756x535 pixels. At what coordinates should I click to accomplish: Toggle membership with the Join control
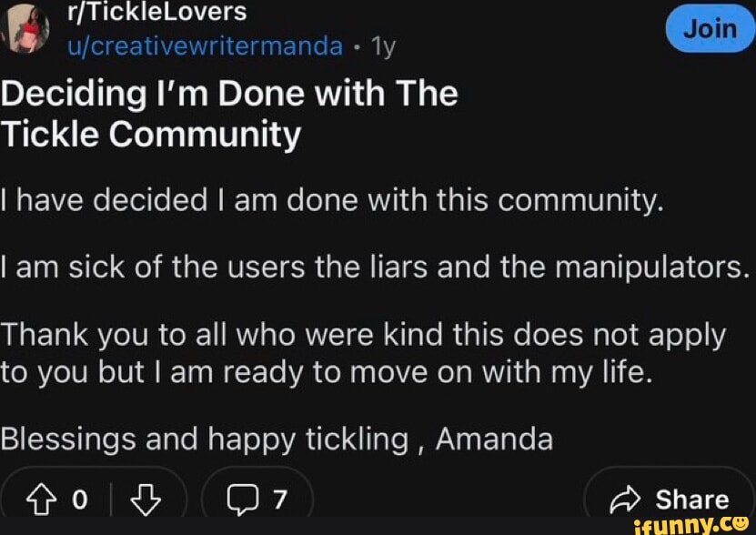(710, 28)
